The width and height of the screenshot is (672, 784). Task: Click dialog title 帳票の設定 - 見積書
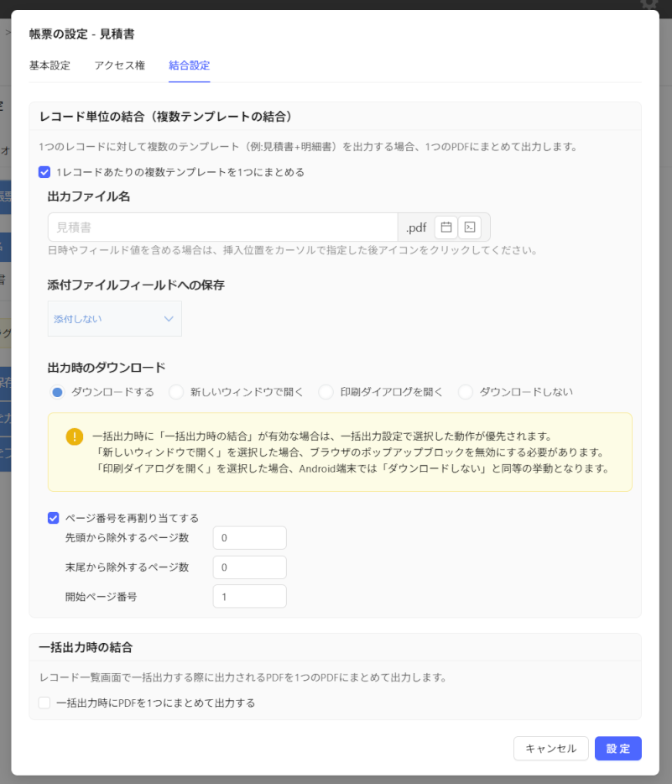pyautogui.click(x=82, y=34)
